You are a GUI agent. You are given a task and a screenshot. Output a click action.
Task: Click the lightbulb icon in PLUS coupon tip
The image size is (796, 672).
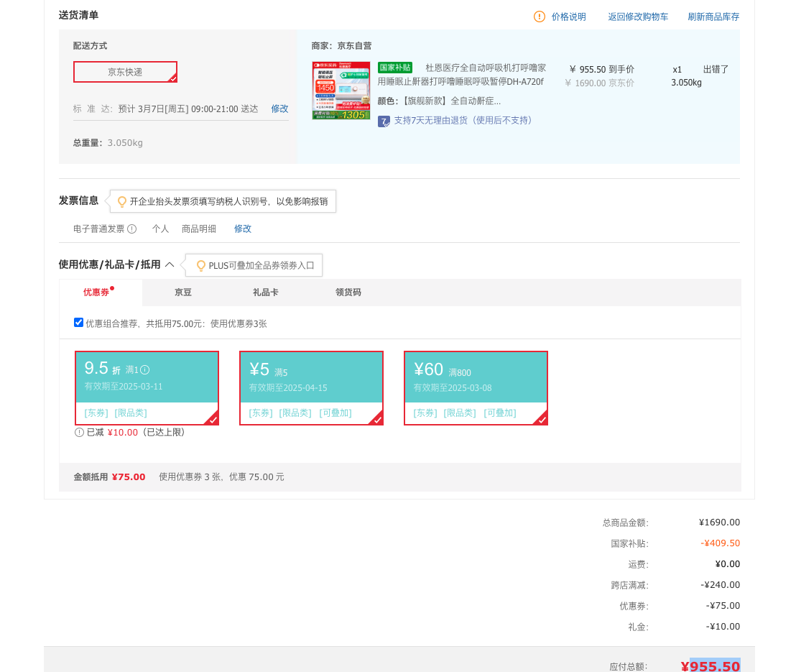(201, 266)
